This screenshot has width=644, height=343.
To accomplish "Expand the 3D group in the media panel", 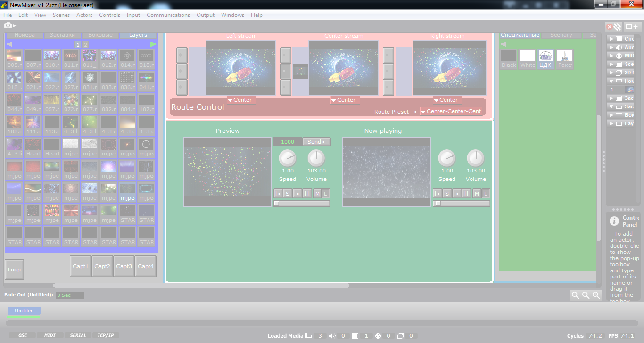I will (x=611, y=73).
